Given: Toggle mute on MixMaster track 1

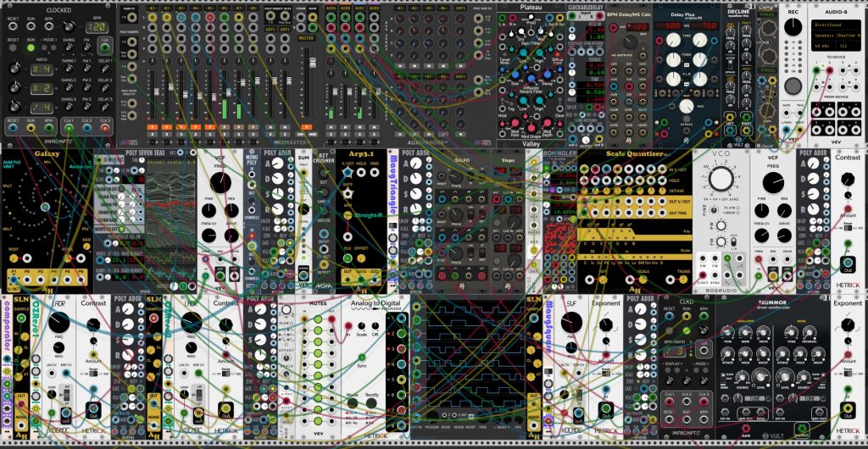Looking at the screenshot, I should click(152, 126).
